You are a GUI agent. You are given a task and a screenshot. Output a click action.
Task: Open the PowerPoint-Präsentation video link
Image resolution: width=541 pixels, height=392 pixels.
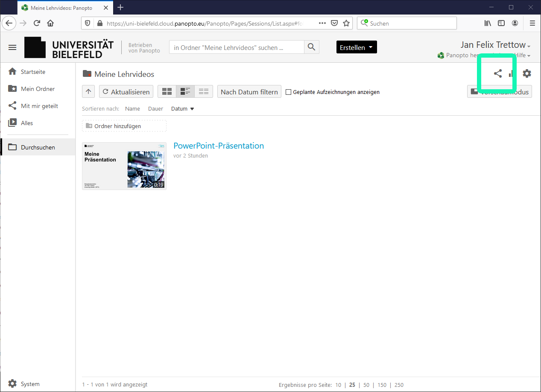pos(219,146)
